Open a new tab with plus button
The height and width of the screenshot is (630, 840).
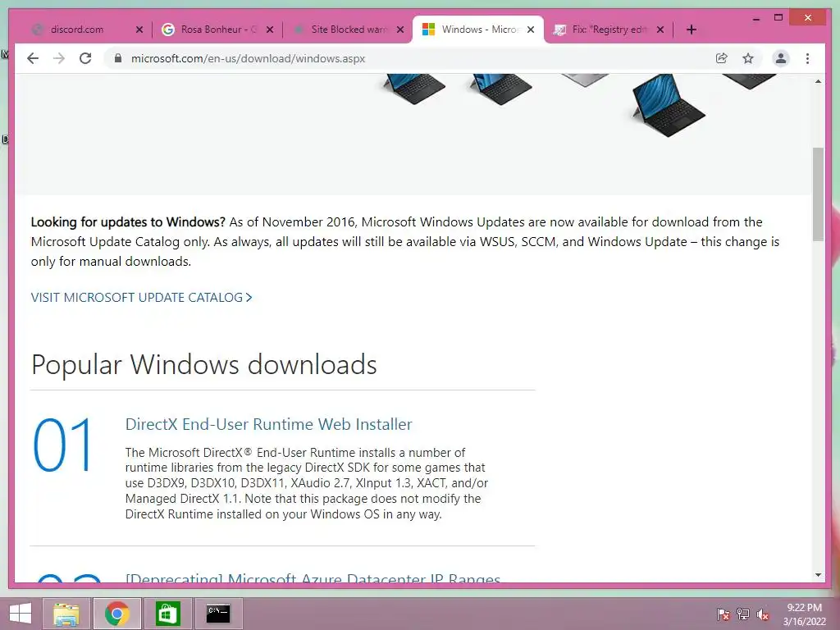[691, 30]
